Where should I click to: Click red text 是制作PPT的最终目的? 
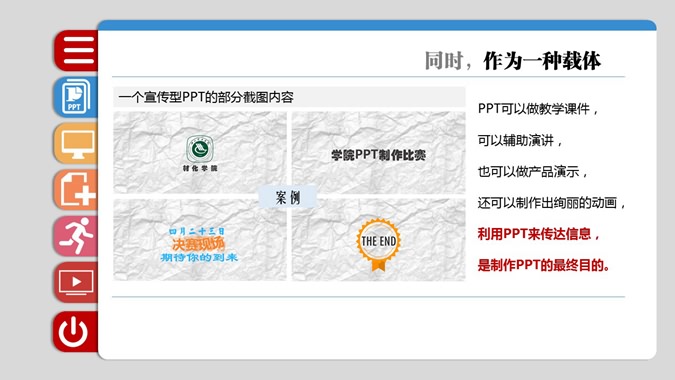pos(544,265)
